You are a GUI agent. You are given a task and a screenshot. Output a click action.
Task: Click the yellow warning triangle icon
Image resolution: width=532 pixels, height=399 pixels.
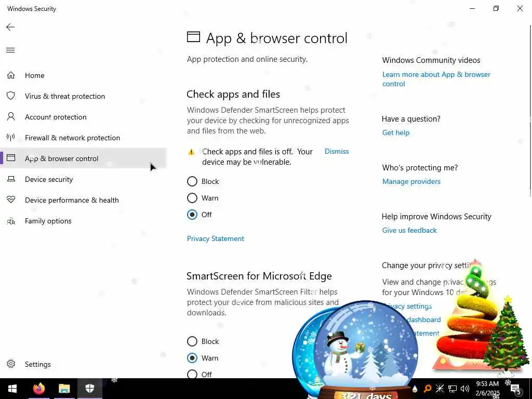[x=191, y=152]
